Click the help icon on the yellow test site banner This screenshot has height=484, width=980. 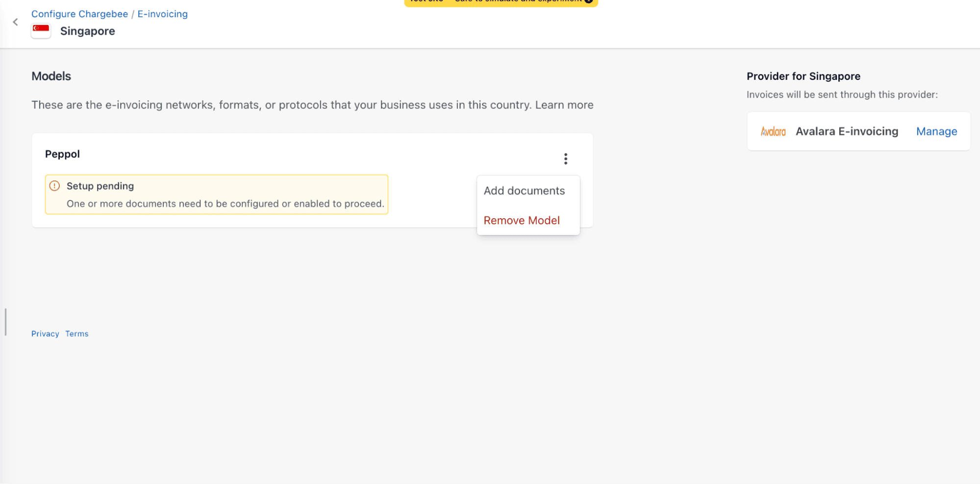tap(589, 1)
